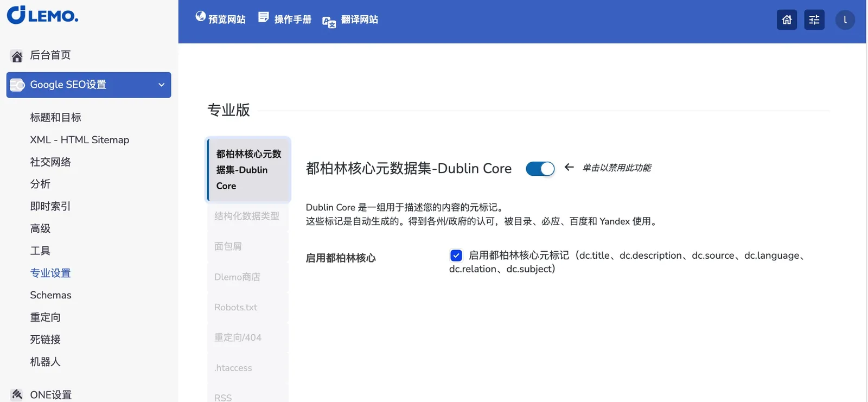Open the 社交网络 sidebar link
Screen dimensions: 868x402
click(x=50, y=162)
